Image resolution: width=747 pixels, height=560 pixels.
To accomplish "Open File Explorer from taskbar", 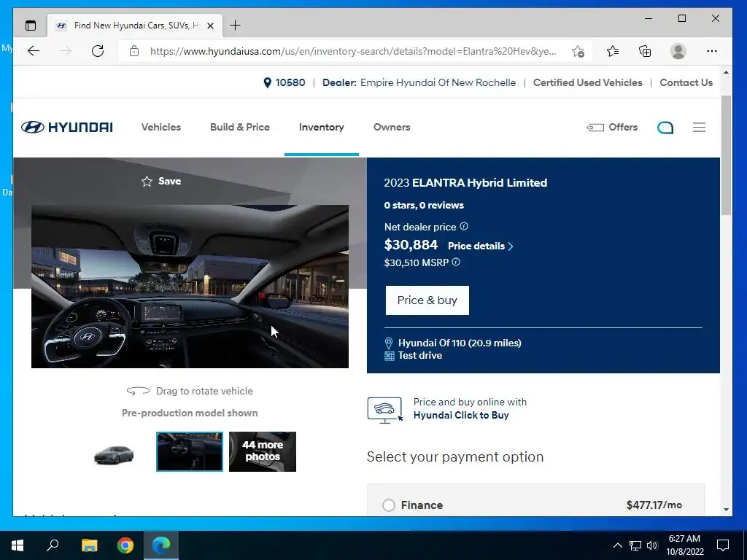I will [x=89, y=545].
